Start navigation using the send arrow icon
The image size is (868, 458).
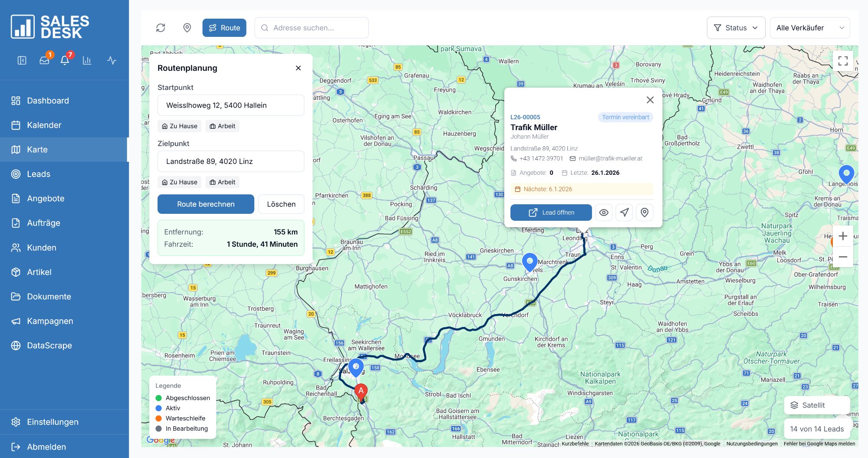pyautogui.click(x=624, y=213)
